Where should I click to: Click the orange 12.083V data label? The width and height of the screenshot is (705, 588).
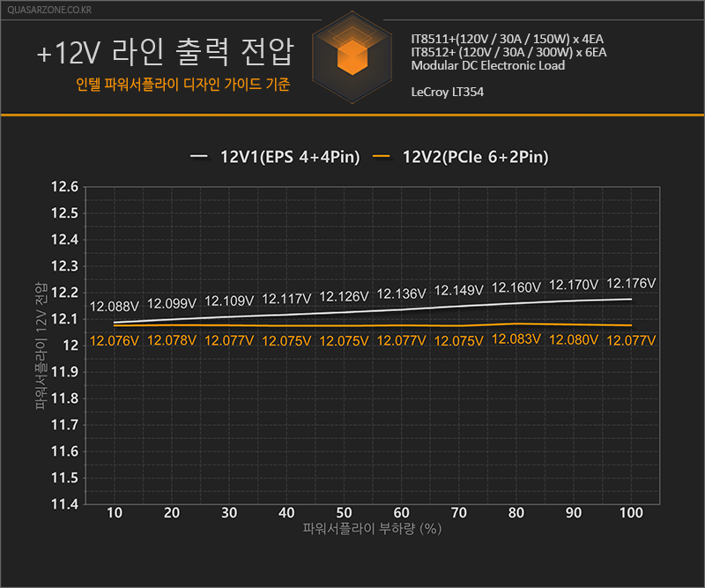[516, 339]
